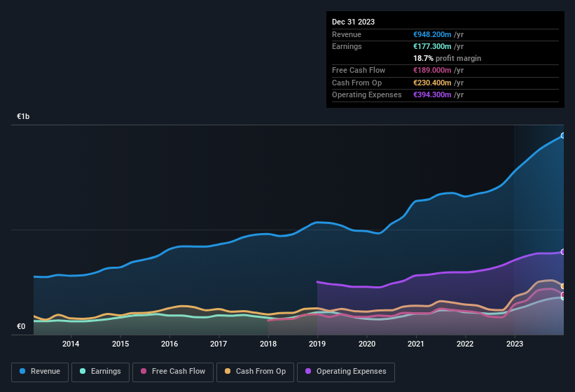Select the 2014 label on the x-axis
Screen dimensions: 575x392
point(70,344)
